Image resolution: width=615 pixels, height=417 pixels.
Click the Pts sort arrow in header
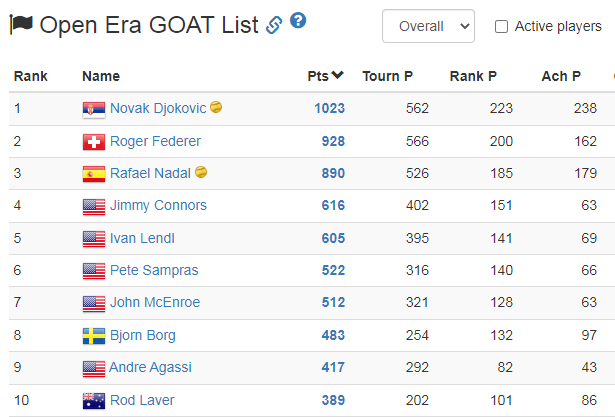(337, 75)
